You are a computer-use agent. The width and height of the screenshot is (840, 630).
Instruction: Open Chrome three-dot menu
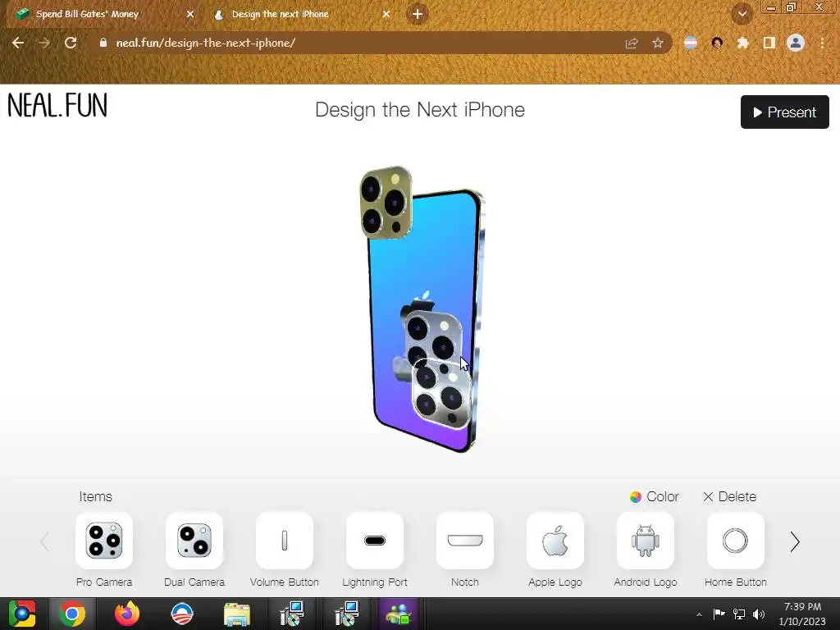coord(822,43)
